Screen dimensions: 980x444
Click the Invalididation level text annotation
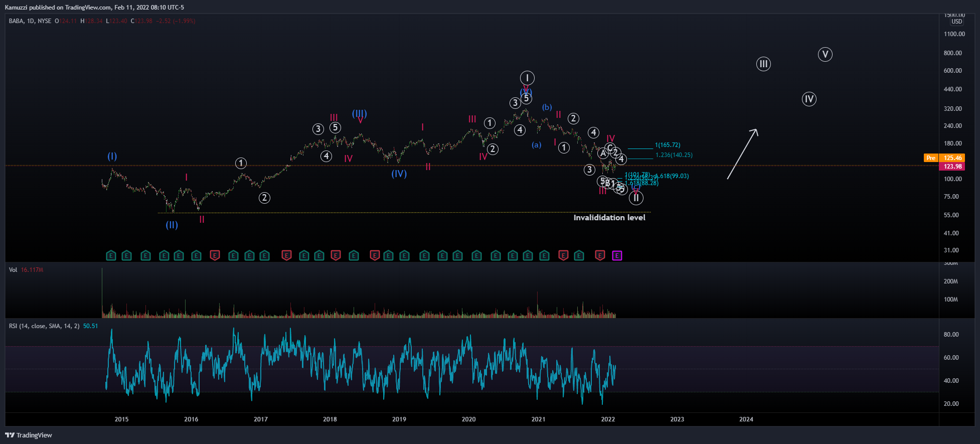[x=609, y=218]
